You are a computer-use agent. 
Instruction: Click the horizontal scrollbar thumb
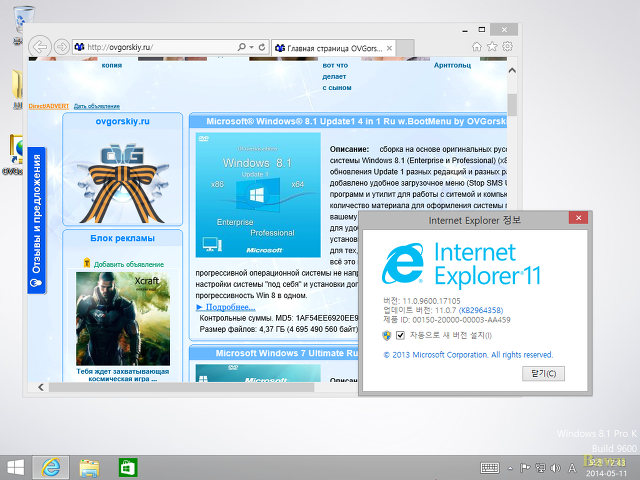[x=182, y=387]
